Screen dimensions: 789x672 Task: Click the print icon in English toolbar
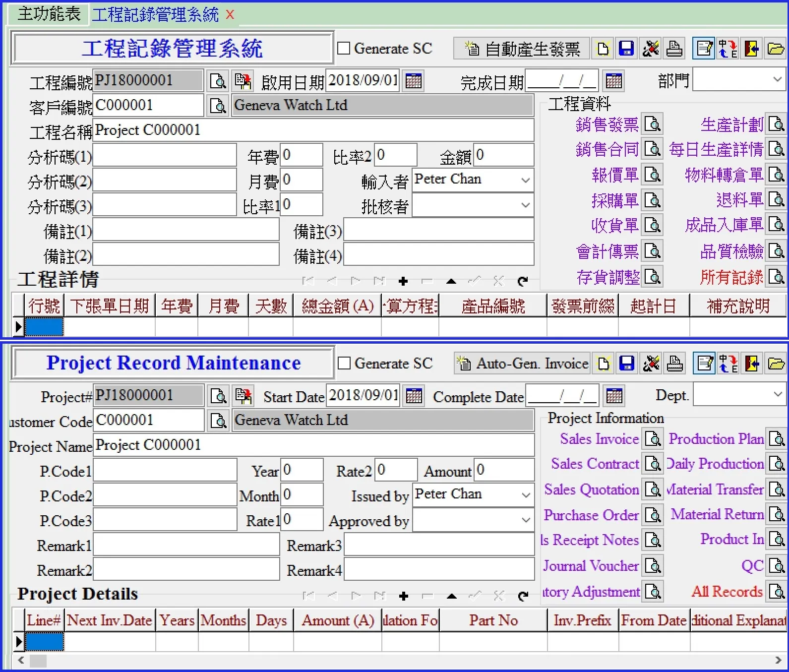(674, 364)
